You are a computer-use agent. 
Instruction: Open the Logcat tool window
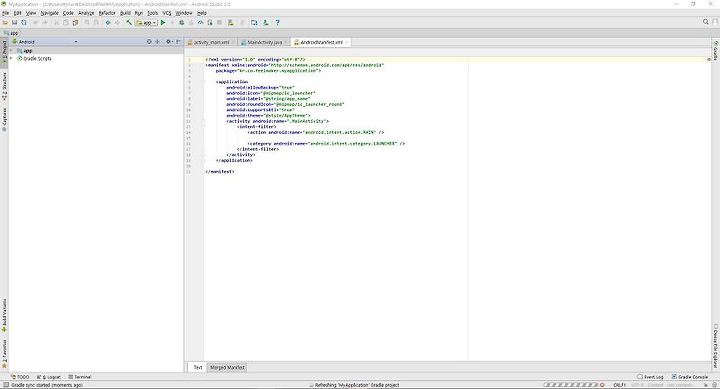pos(49,377)
